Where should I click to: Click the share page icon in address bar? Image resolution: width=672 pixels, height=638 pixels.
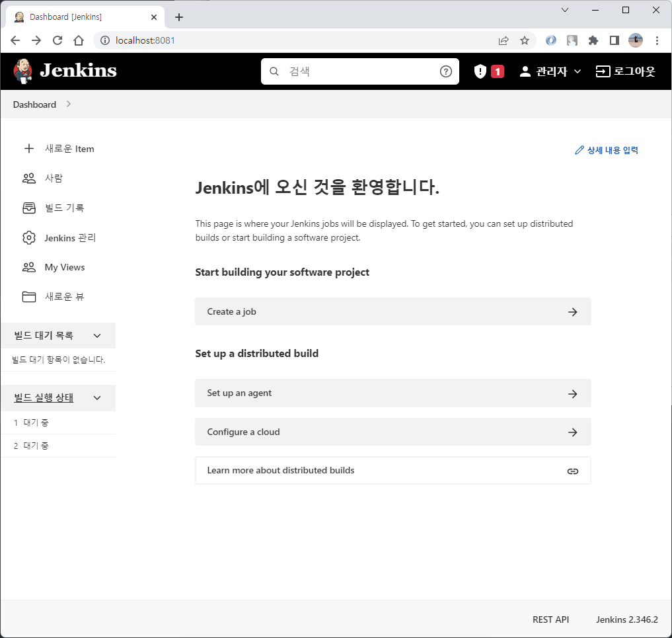tap(504, 40)
